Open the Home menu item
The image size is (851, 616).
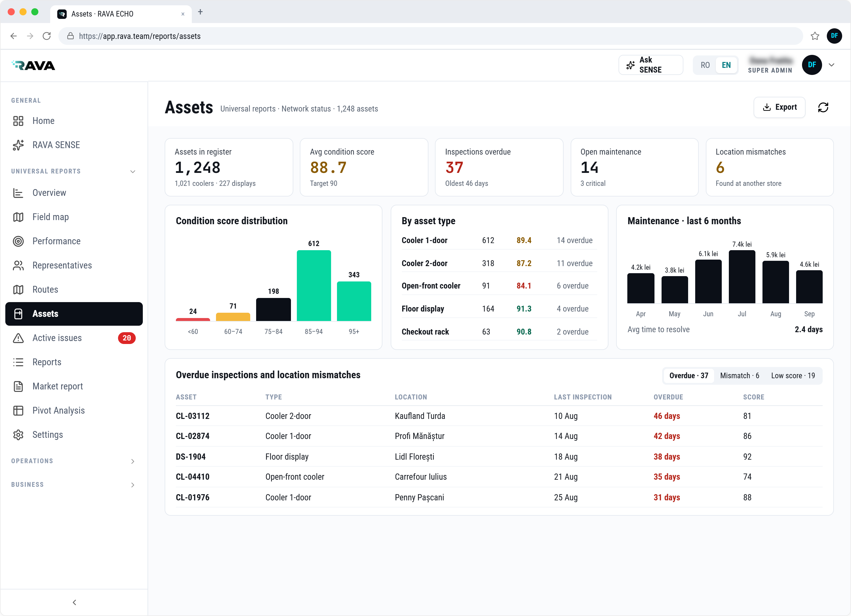click(x=74, y=121)
